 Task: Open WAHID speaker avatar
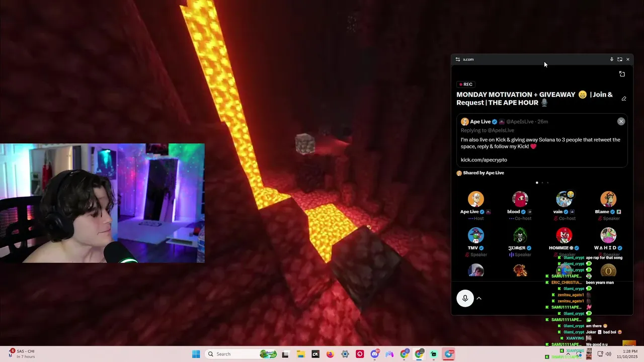(x=608, y=235)
